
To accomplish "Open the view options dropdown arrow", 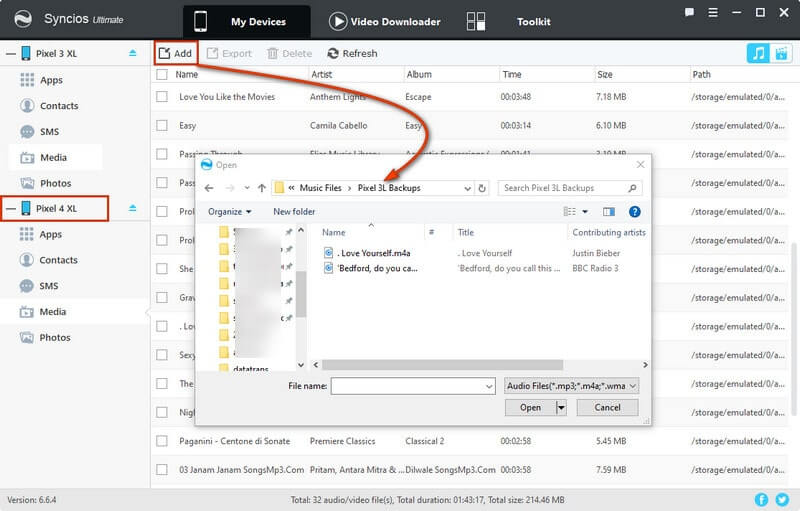I will (585, 212).
